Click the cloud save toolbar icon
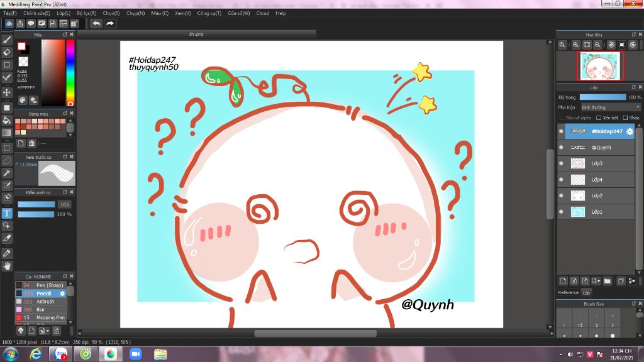 pyautogui.click(x=9, y=23)
